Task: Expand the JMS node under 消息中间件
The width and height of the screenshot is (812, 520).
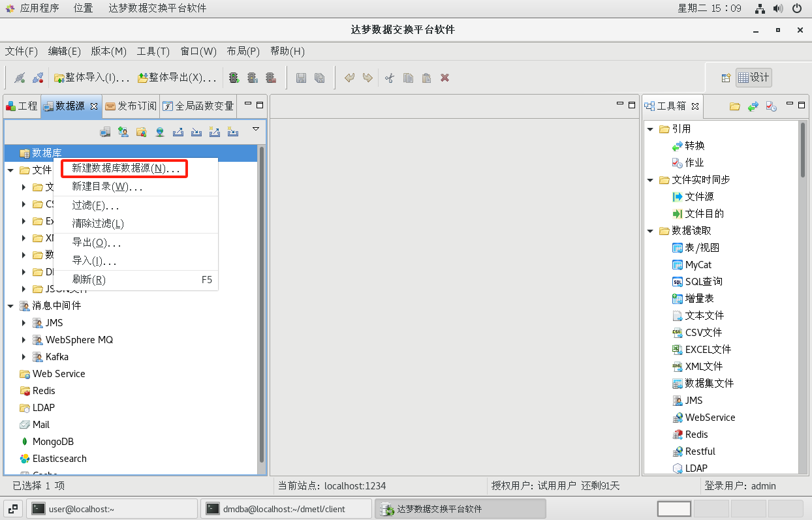Action: [24, 323]
